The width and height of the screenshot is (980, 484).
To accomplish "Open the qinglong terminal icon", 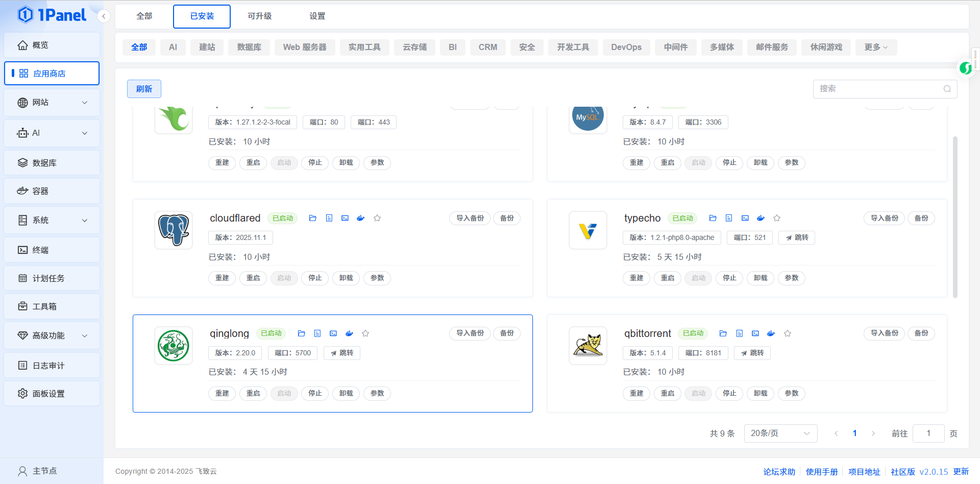I will [333, 333].
